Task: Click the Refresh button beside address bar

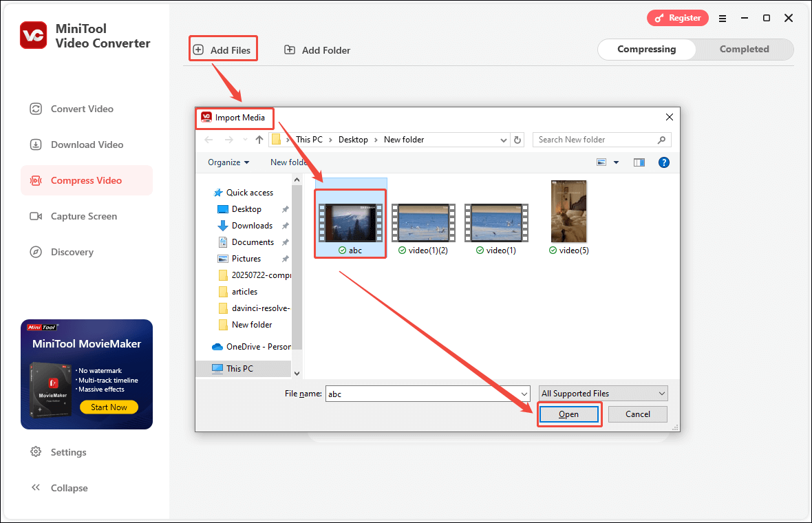Action: tap(517, 139)
